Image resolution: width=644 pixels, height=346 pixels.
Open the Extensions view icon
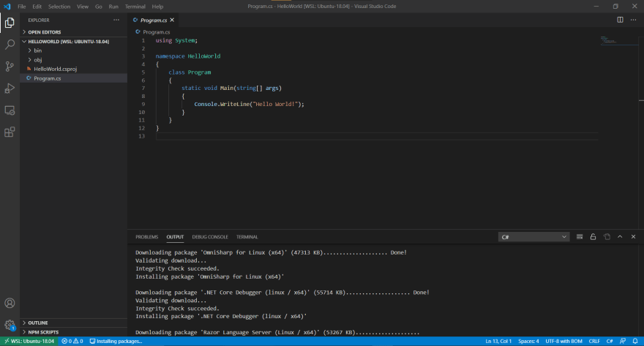click(x=10, y=132)
